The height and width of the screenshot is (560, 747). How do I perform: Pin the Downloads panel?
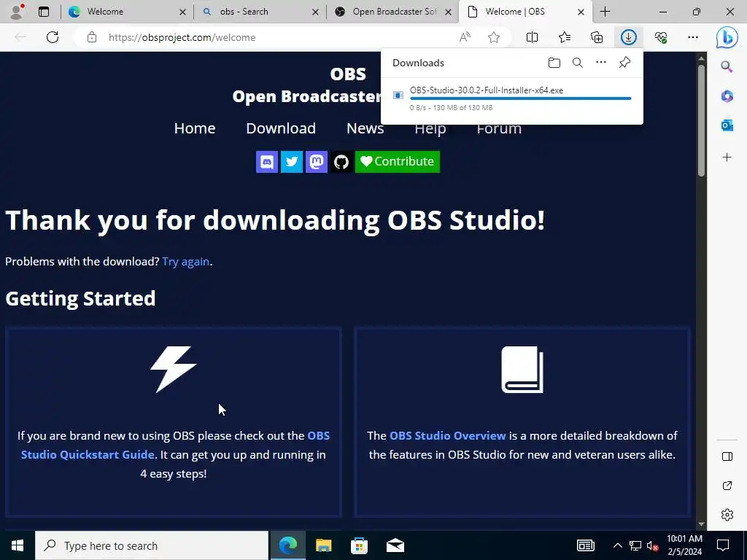point(624,63)
